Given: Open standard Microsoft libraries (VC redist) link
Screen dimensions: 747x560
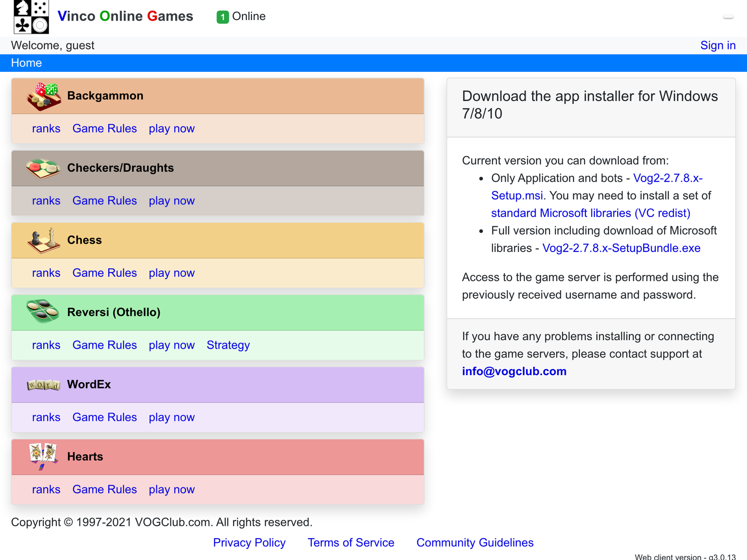Looking at the screenshot, I should coord(591,213).
